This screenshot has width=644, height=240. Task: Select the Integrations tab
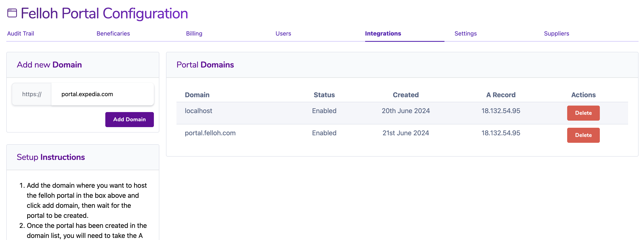[383, 33]
